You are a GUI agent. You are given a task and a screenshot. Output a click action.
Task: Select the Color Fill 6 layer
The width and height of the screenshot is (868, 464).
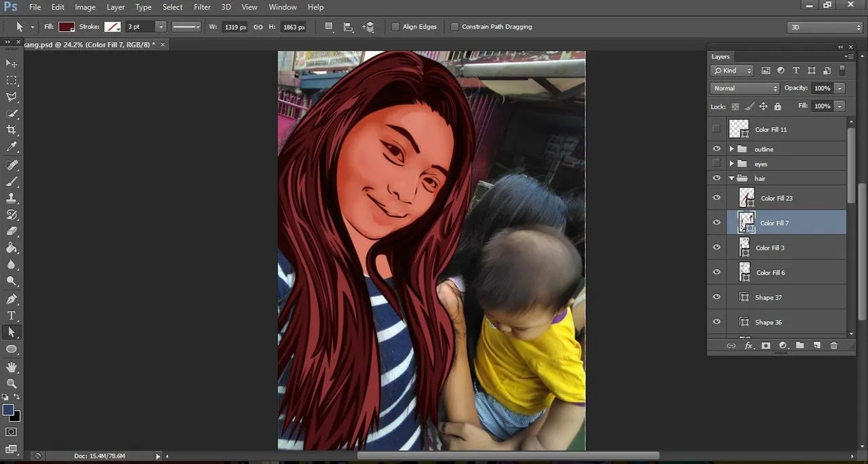[787, 273]
